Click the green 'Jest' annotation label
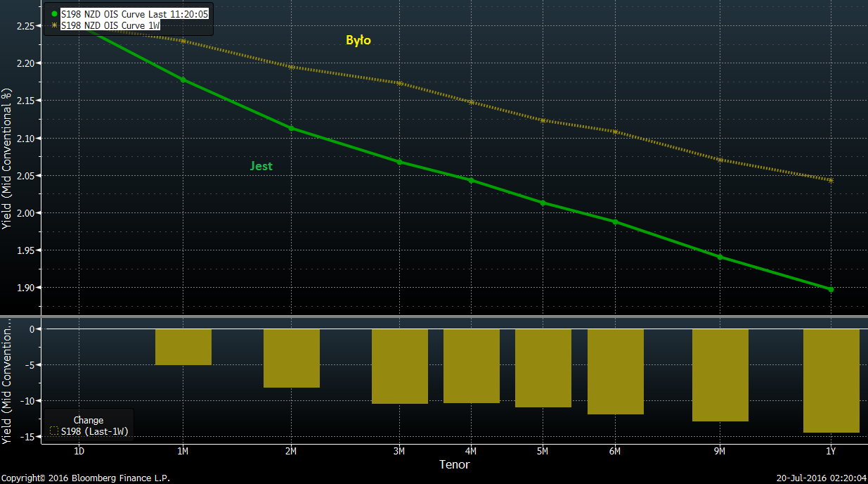 coord(261,166)
